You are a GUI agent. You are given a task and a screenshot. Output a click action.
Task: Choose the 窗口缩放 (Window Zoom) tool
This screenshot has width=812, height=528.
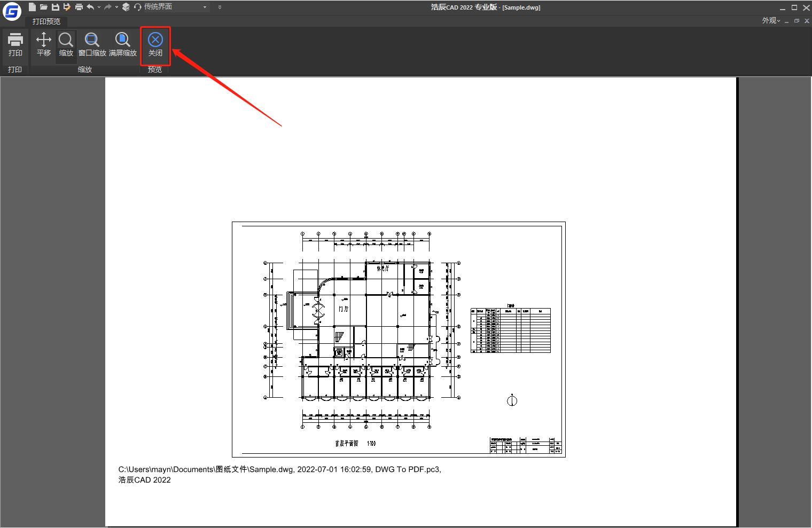click(x=92, y=45)
